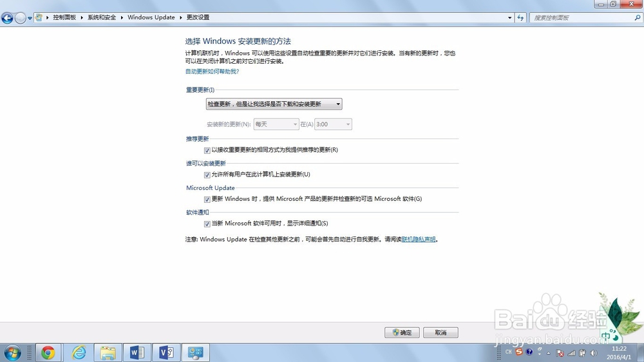Switch to Microsoft Word on taskbar
644x362 pixels.
(x=137, y=352)
